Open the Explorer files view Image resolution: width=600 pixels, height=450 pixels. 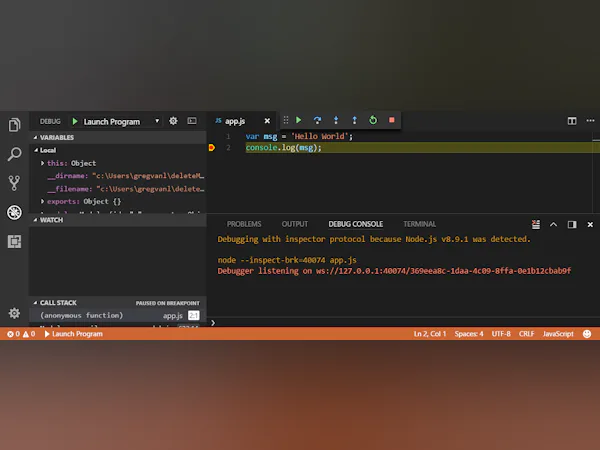(14, 125)
